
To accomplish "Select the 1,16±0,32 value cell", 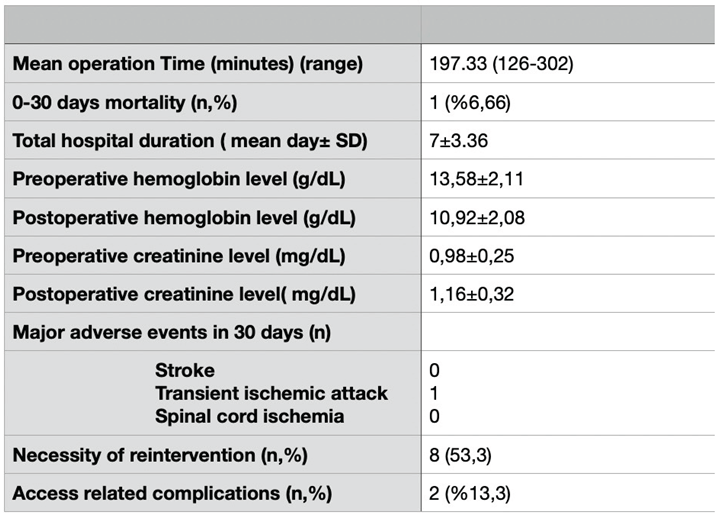I will tap(471, 294).
